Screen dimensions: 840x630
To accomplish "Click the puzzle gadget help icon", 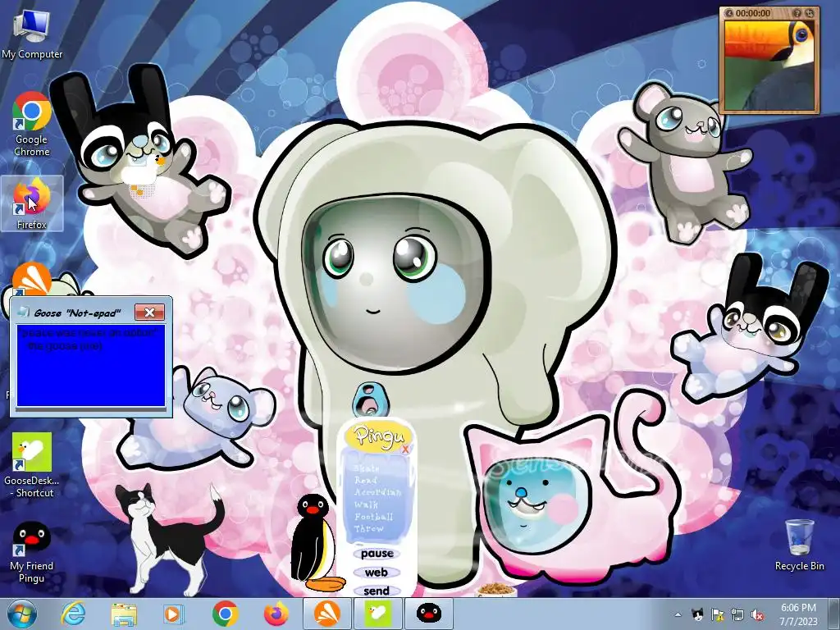I will pyautogui.click(x=797, y=13).
